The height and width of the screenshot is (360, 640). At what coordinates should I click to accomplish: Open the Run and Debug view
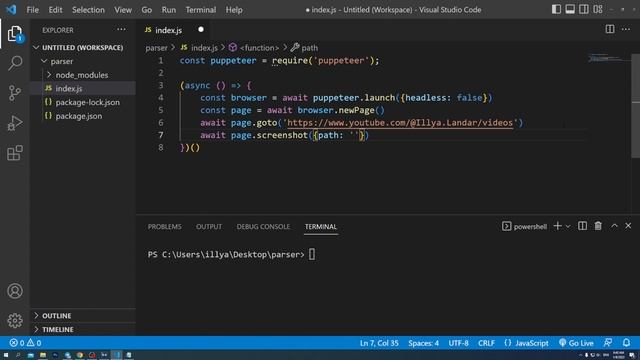pos(15,123)
